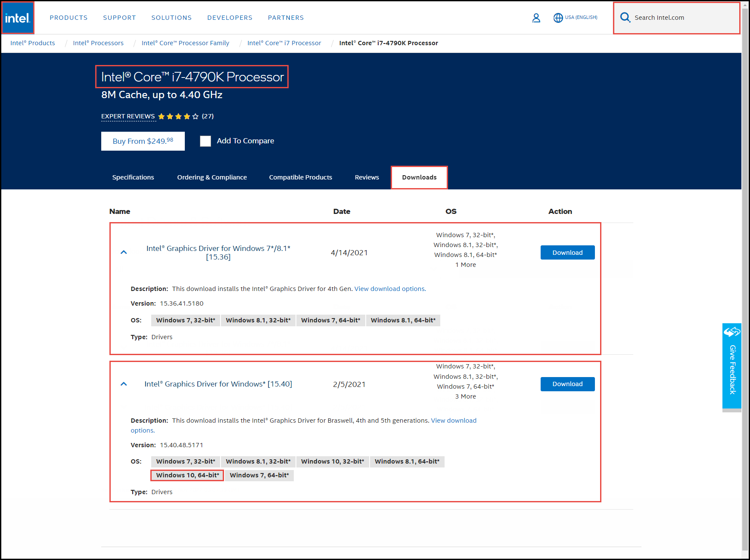Viewport: 750px width, 560px height.
Task: Open the SOLUTIONS menu
Action: pyautogui.click(x=171, y=18)
